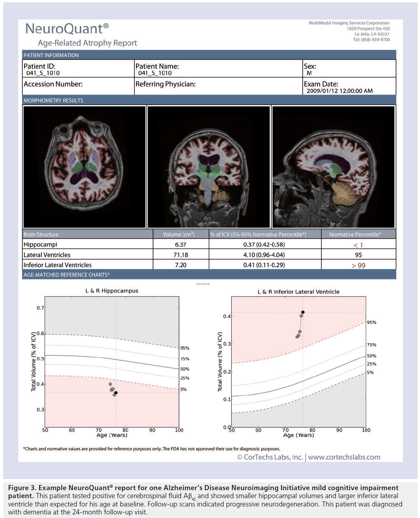The height and width of the screenshot is (518, 420).
Task: Select Hippocampi volume 6.37
Action: [x=181, y=244]
